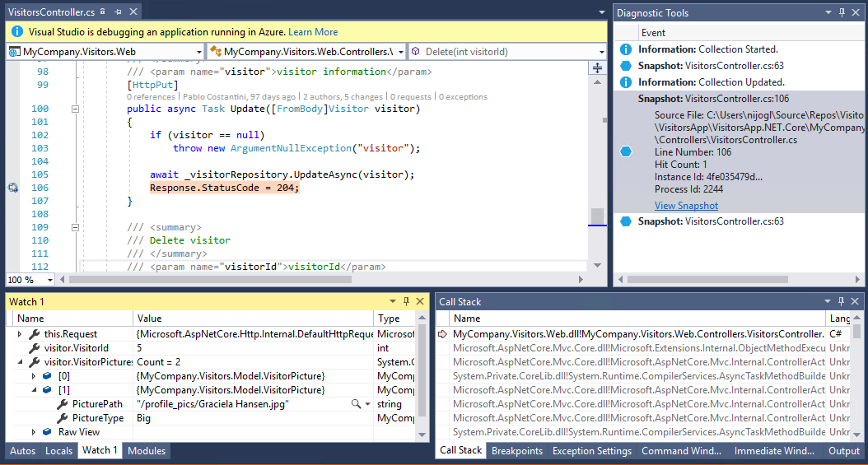Click the Information: Collection Started icon
Screen dimensions: 868x465
click(x=626, y=49)
